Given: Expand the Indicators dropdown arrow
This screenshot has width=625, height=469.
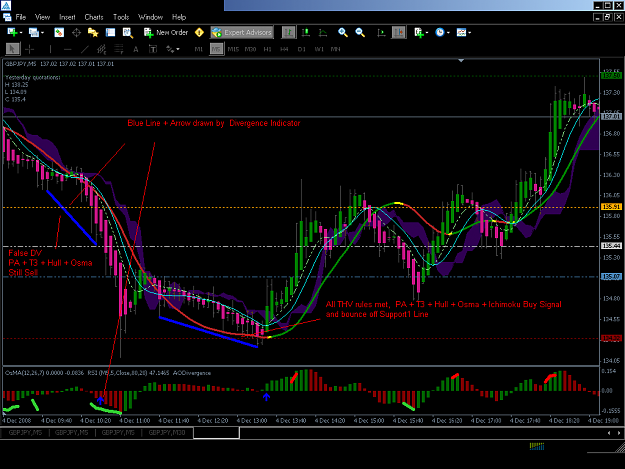Looking at the screenshot, I should click(x=427, y=33).
